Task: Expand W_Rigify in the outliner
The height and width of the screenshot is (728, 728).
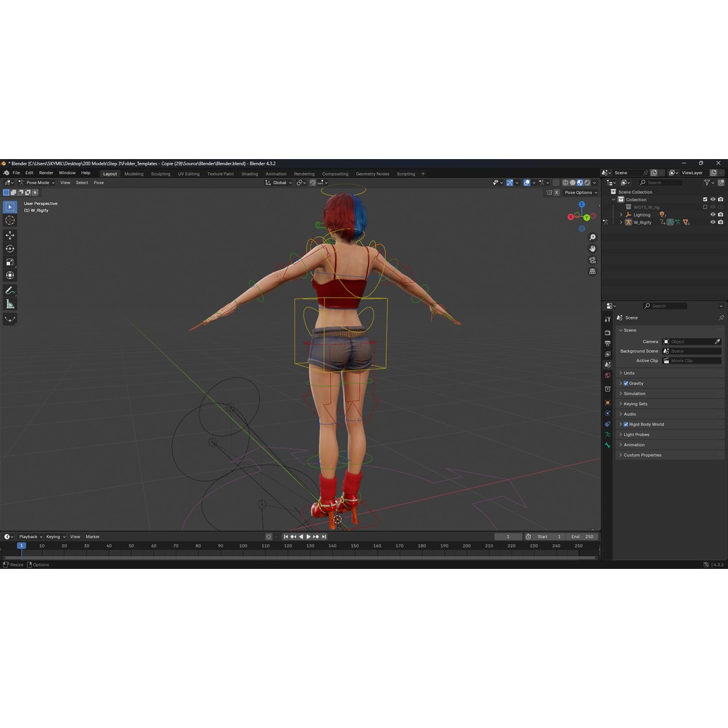Action: click(x=621, y=222)
